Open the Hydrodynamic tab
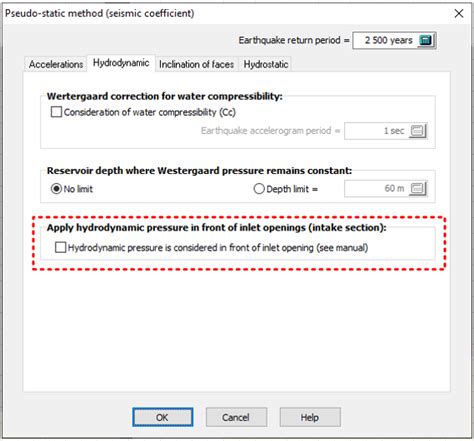474x441 pixels. [121, 63]
